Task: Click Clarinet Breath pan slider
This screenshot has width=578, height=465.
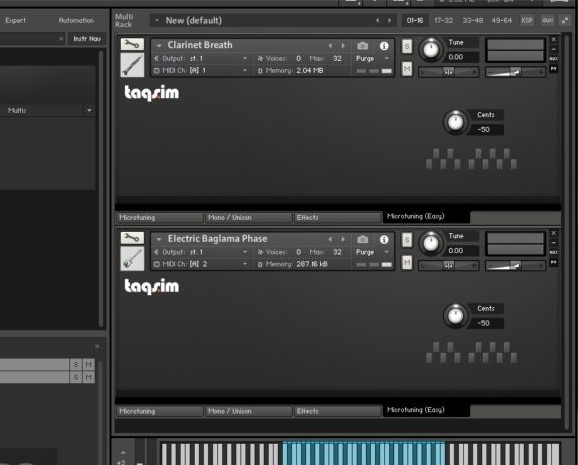Action: (449, 72)
